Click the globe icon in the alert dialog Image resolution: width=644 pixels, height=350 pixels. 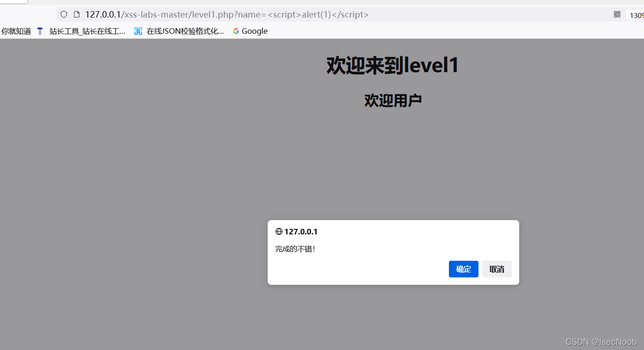pos(278,231)
